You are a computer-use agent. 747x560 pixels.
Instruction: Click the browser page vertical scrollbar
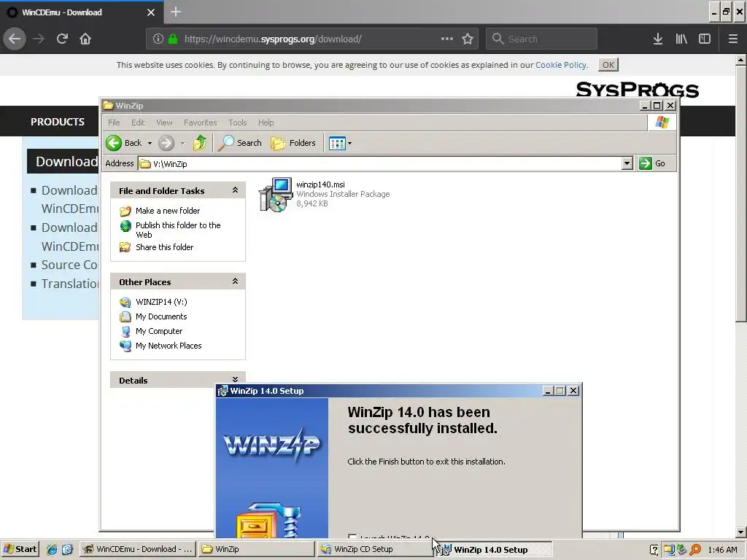[740, 193]
